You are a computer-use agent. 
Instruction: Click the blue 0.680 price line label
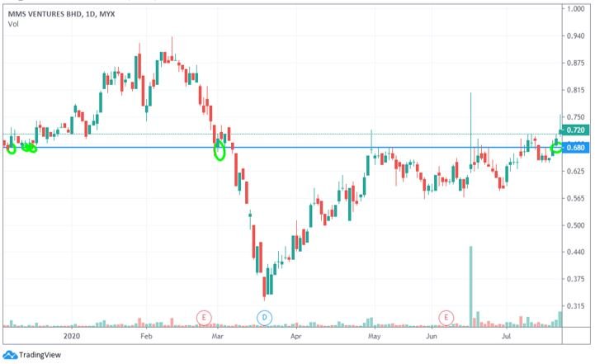click(576, 148)
